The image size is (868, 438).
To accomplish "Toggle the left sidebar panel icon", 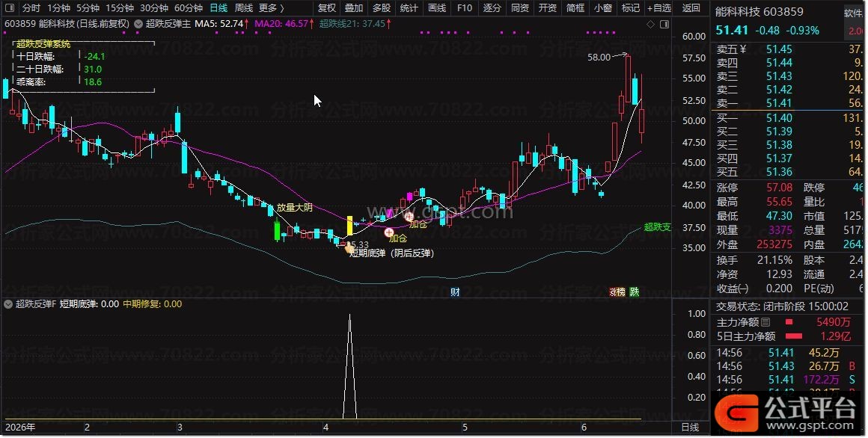I will (x=10, y=7).
